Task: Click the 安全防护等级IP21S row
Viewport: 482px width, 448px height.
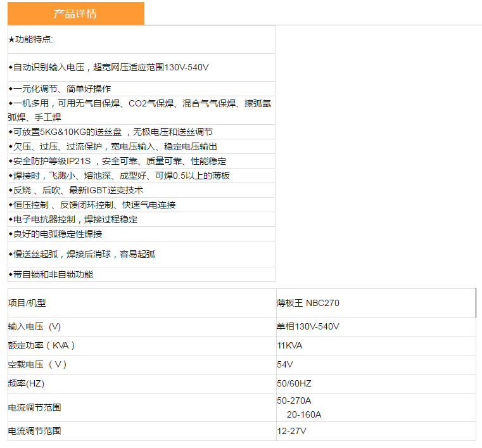Action: coord(141,161)
